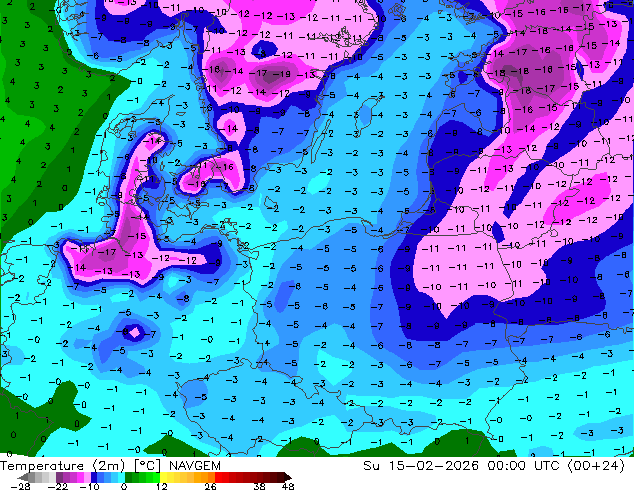The height and width of the screenshot is (490, 634).
Task: Pick the yellow swatch above the 12 label
Action: [x=164, y=477]
